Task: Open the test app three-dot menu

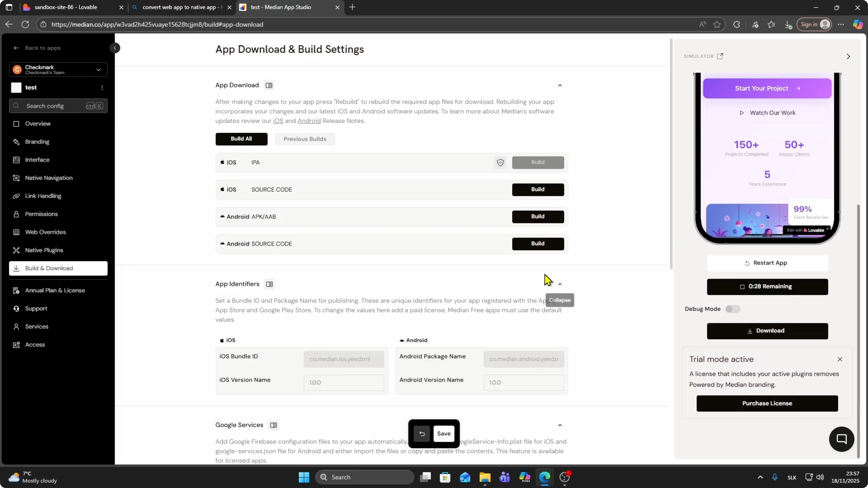Action: [x=102, y=87]
